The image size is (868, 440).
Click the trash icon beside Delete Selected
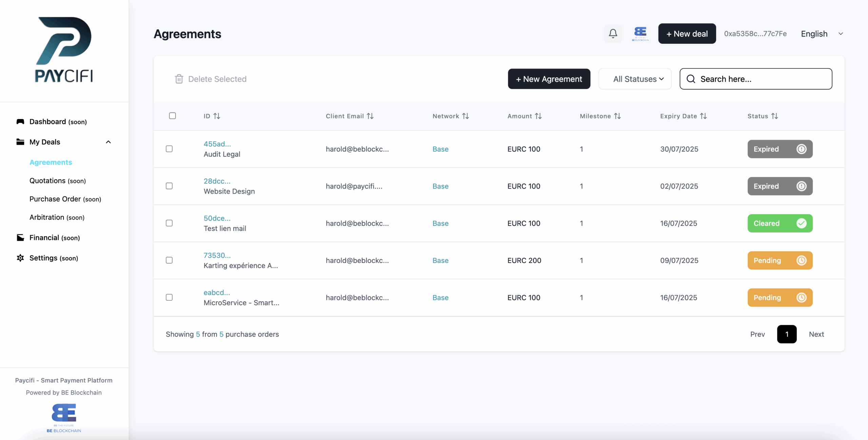(179, 79)
